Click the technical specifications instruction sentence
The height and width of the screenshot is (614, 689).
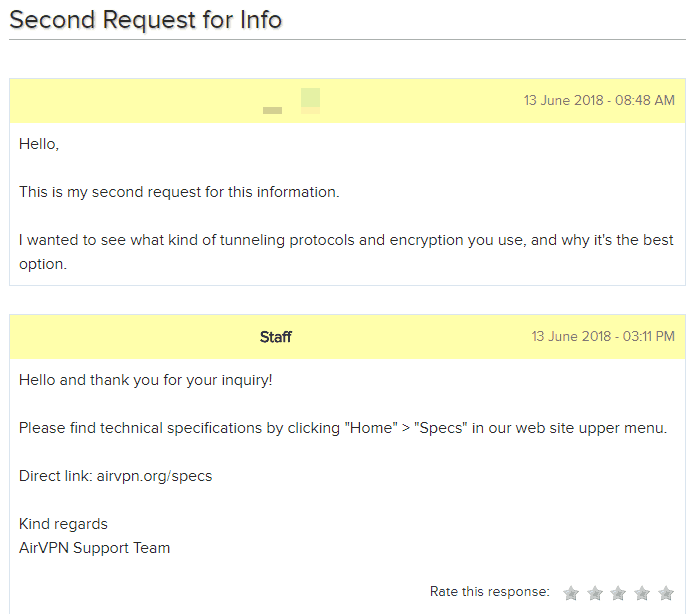tap(343, 428)
